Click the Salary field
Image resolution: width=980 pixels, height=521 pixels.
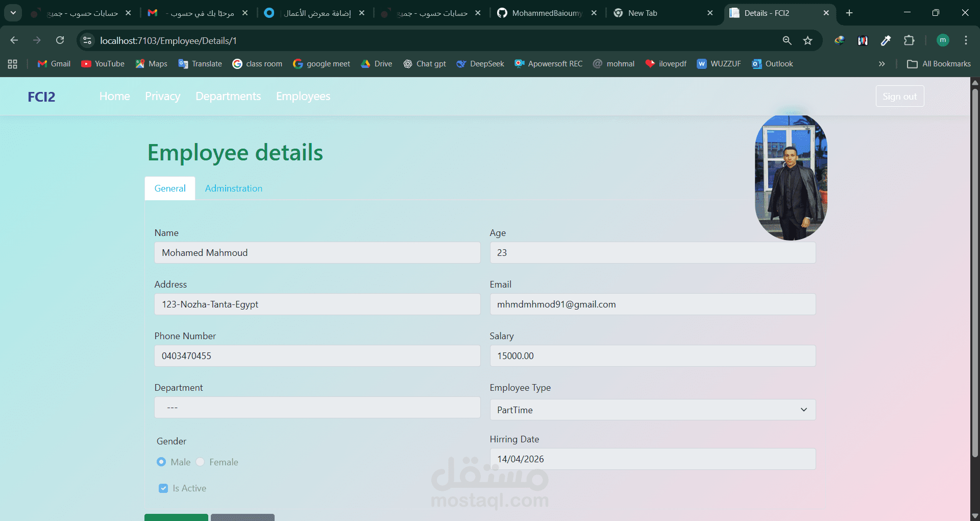pos(653,356)
